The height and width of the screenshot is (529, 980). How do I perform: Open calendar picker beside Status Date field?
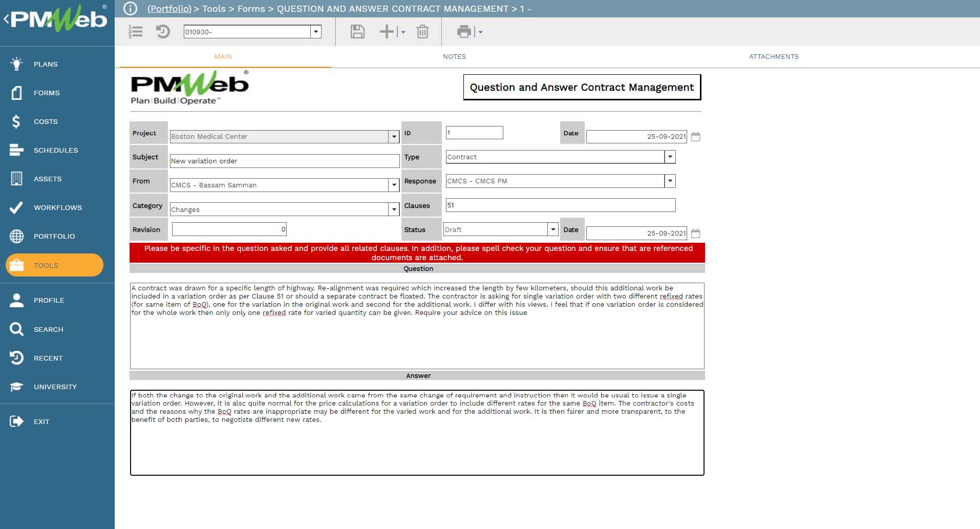(x=695, y=234)
